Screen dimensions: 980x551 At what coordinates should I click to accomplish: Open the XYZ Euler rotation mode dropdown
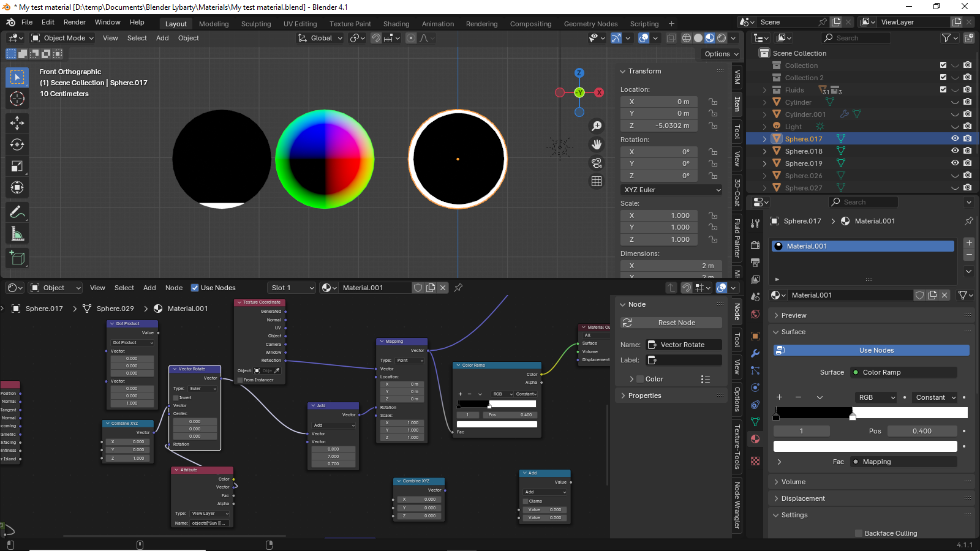(x=672, y=190)
